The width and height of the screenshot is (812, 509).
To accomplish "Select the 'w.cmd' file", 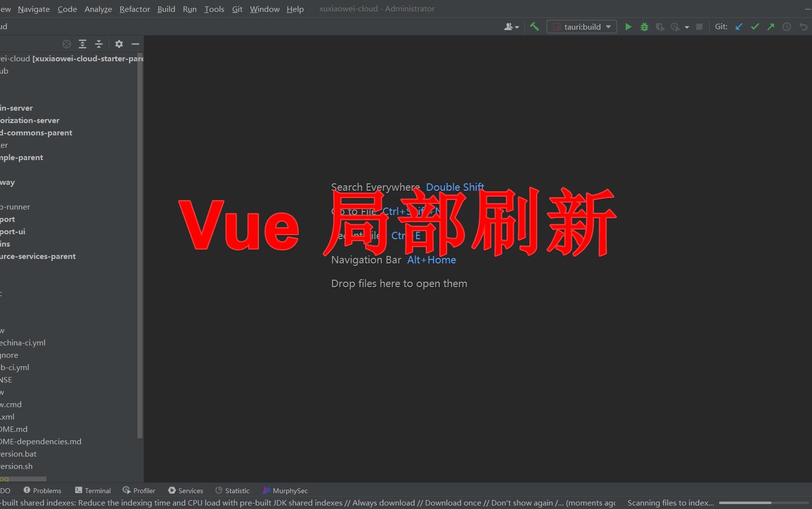I will point(11,404).
